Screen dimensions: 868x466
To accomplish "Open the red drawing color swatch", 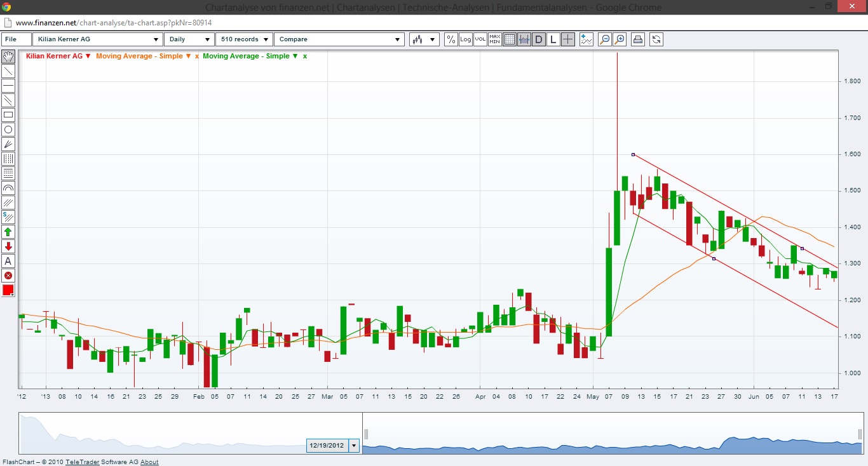I will pyautogui.click(x=8, y=290).
